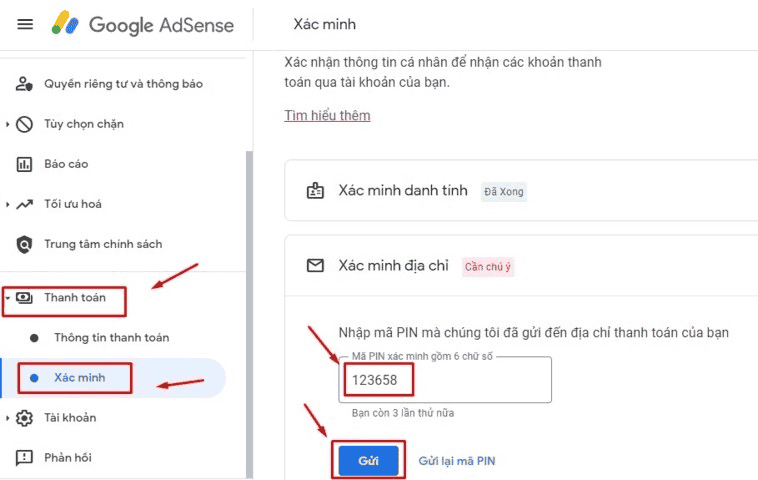Image resolution: width=758 pixels, height=480 pixels.
Task: Click the blocking controls circle-slash icon
Action: tap(24, 124)
